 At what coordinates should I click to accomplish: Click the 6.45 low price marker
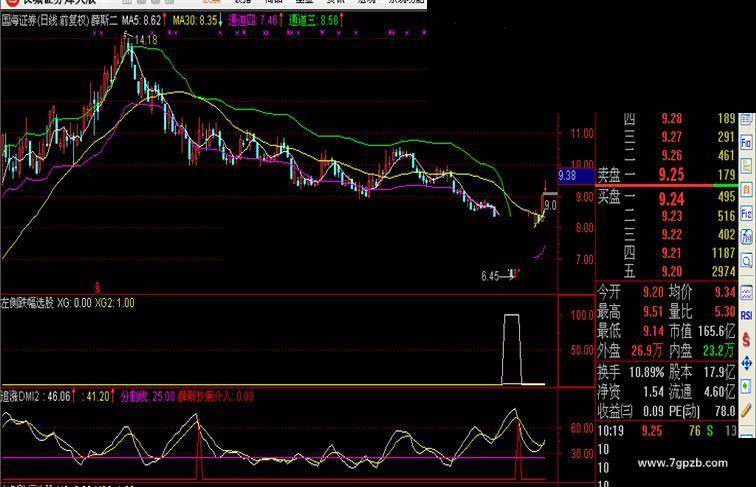pos(490,276)
